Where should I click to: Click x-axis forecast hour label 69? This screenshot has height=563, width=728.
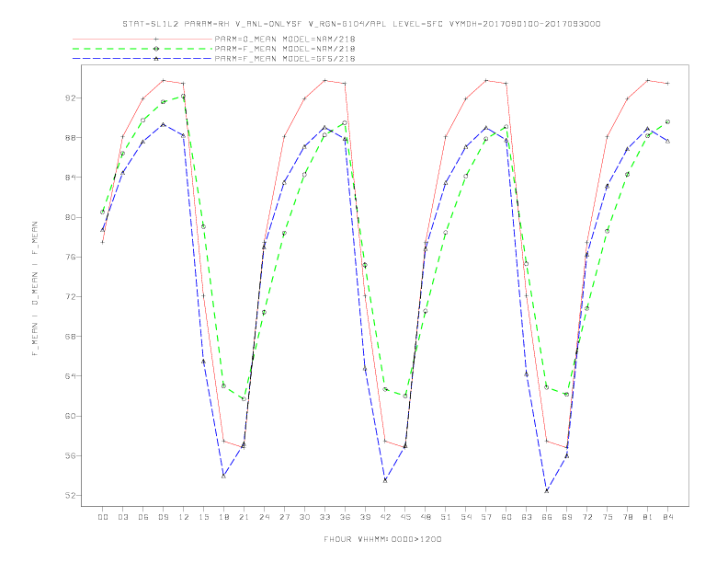pyautogui.click(x=567, y=517)
